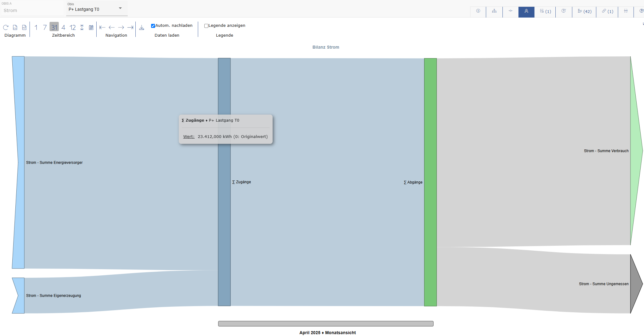Open the hierarchy tree tab
644x336 pixels.
pos(494,11)
